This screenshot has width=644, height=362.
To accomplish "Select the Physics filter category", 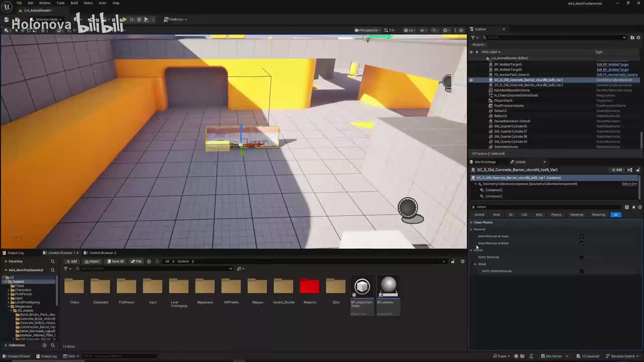I will [x=556, y=215].
